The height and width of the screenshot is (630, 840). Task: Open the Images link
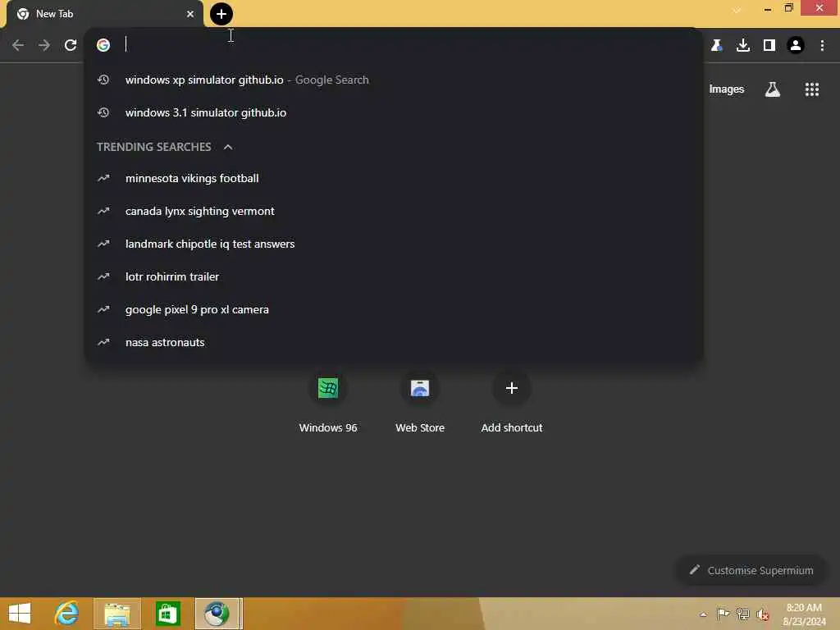pyautogui.click(x=727, y=89)
